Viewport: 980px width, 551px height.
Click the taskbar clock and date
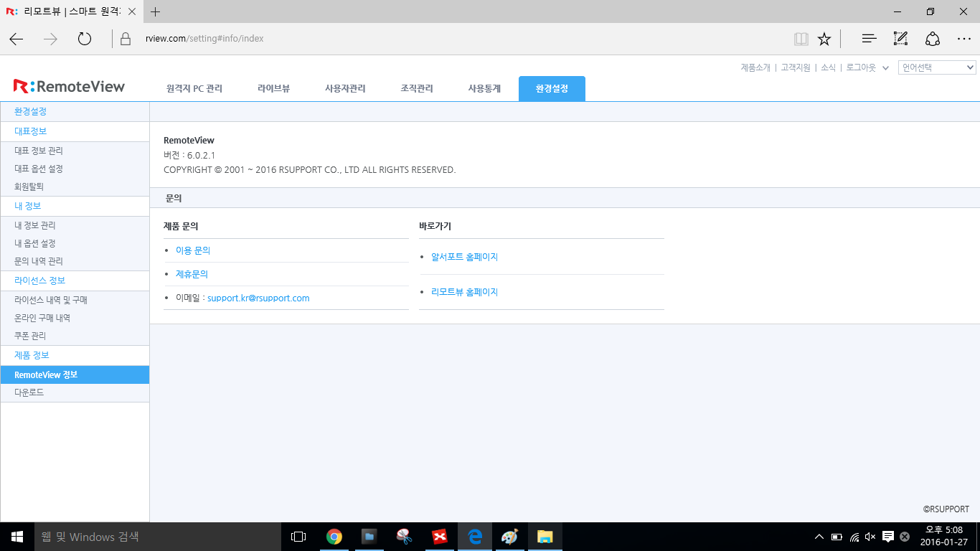(x=943, y=537)
